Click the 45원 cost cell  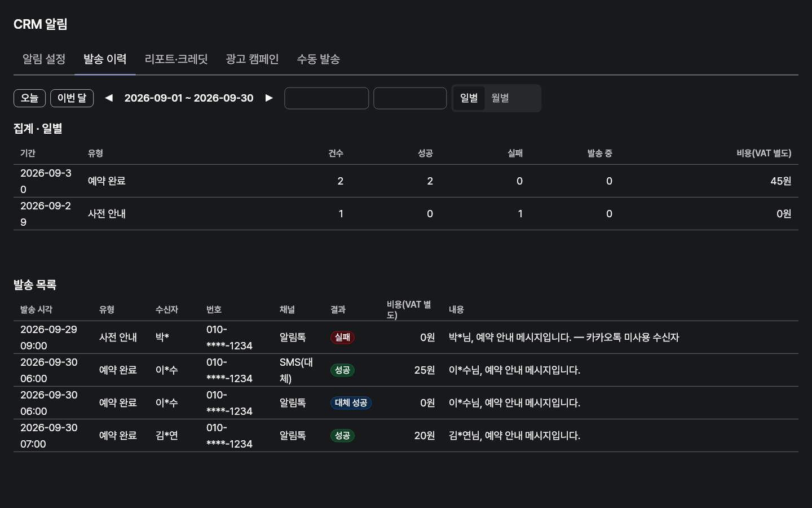(x=781, y=181)
